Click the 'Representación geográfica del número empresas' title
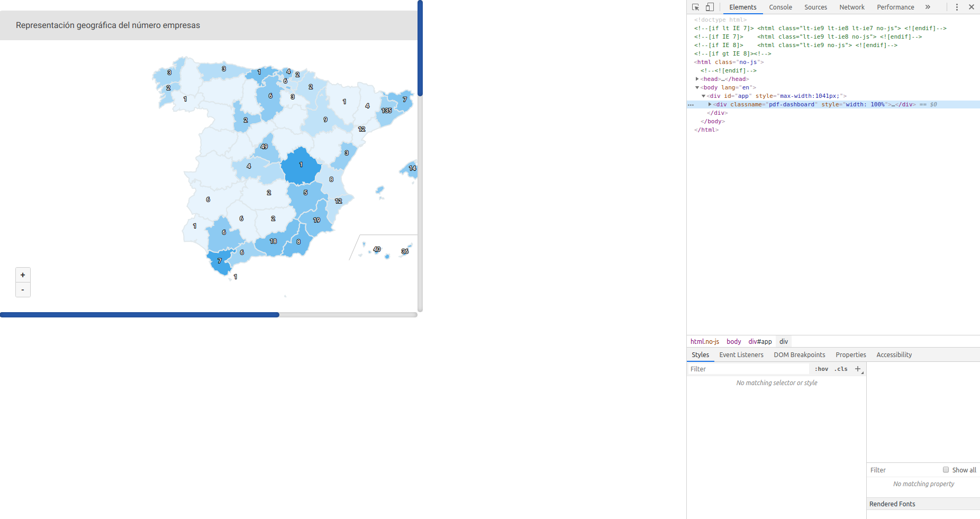Screen dimensions: 980x519 (108, 25)
